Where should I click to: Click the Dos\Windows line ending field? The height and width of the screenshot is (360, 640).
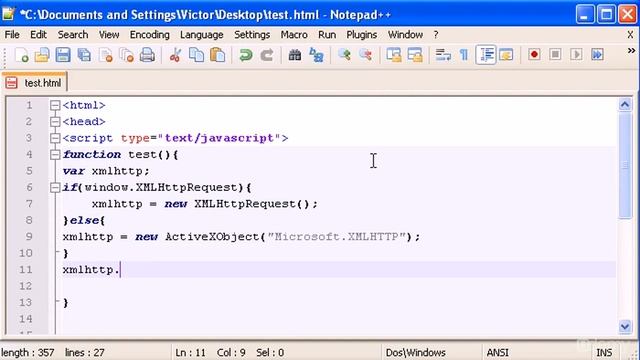coord(416,352)
